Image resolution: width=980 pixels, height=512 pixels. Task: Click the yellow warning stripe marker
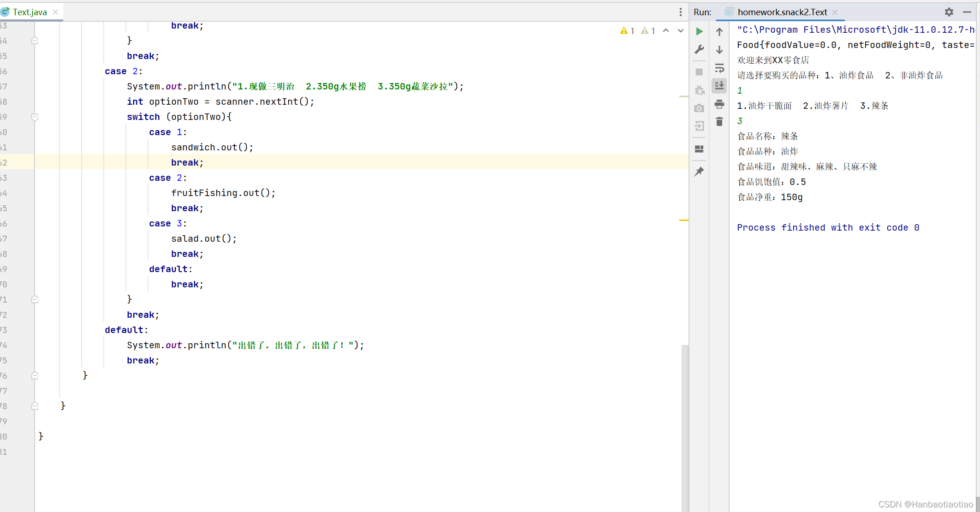pyautogui.click(x=683, y=220)
